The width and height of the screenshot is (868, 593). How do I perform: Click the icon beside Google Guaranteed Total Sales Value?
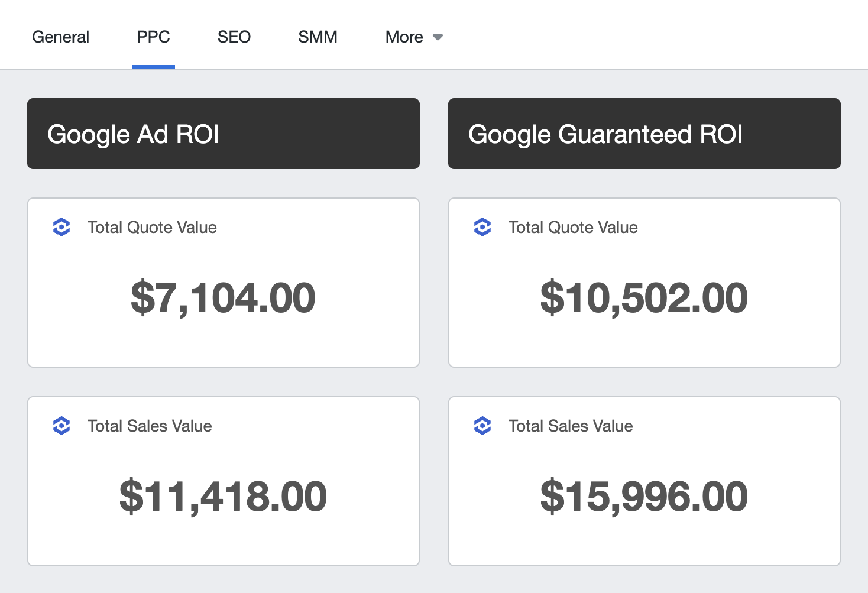point(482,426)
